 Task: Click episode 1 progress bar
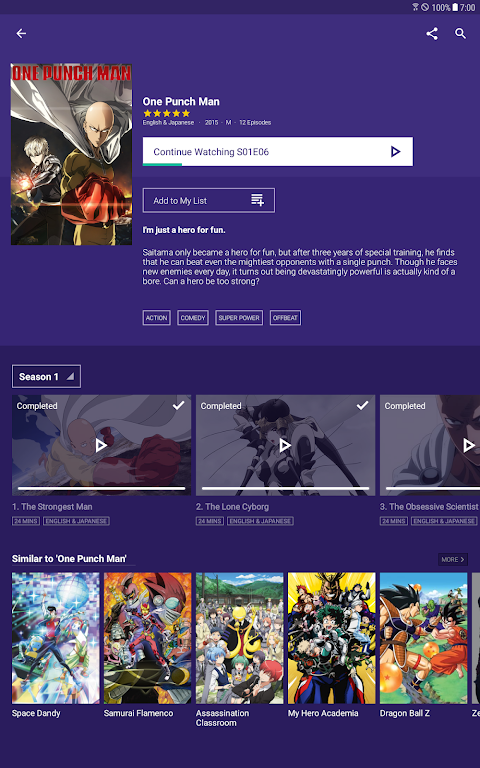tap(101, 488)
